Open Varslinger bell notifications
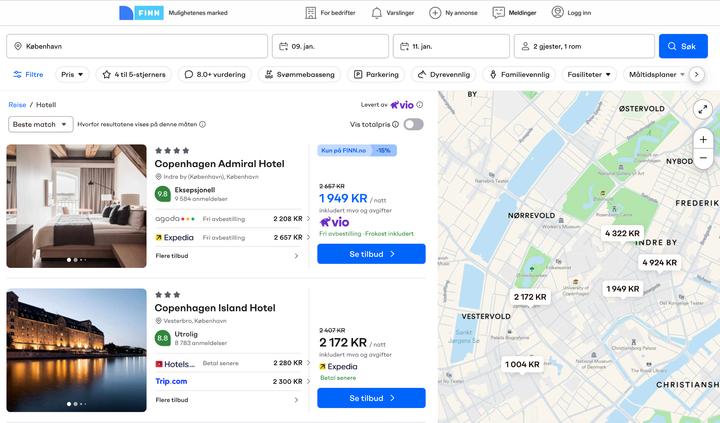The width and height of the screenshot is (720, 423). tap(377, 13)
